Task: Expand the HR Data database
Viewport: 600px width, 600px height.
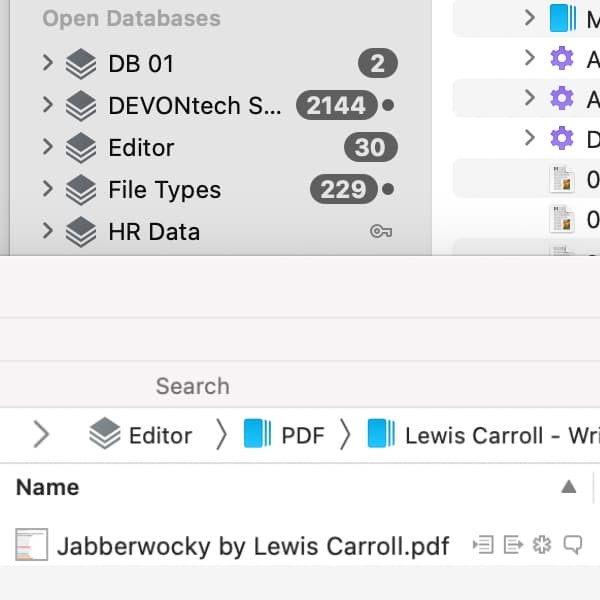Action: (47, 231)
